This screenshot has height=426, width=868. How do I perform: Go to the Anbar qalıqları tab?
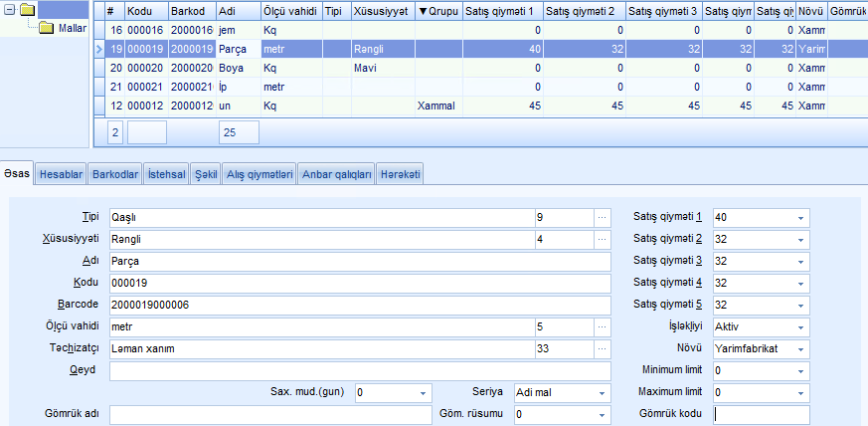click(336, 174)
